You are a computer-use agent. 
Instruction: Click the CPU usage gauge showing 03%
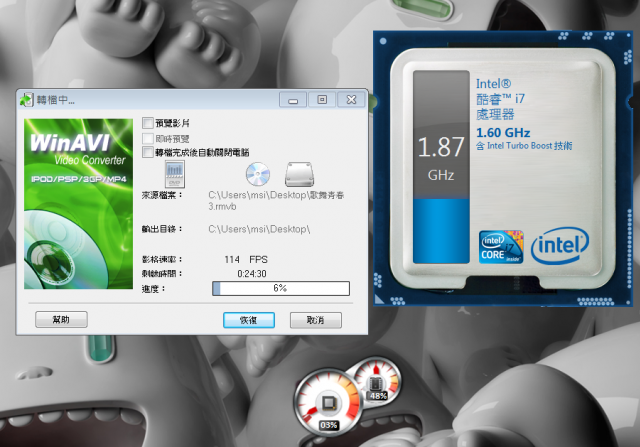(x=327, y=403)
